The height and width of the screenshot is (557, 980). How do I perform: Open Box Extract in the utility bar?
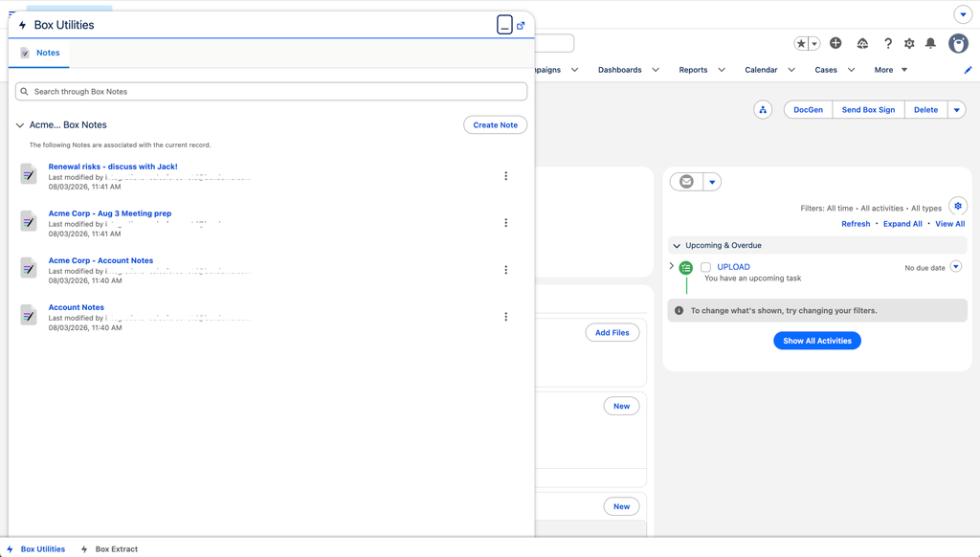[109, 549]
